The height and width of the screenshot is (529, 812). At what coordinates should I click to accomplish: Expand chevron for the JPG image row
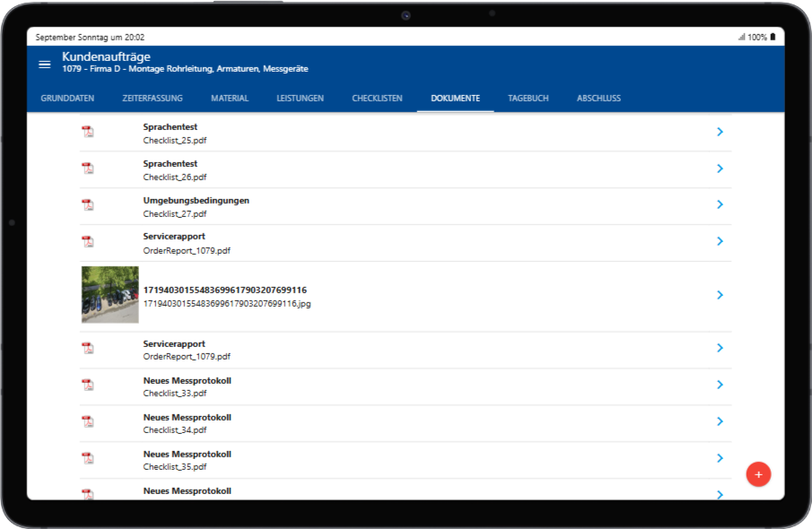click(x=720, y=295)
